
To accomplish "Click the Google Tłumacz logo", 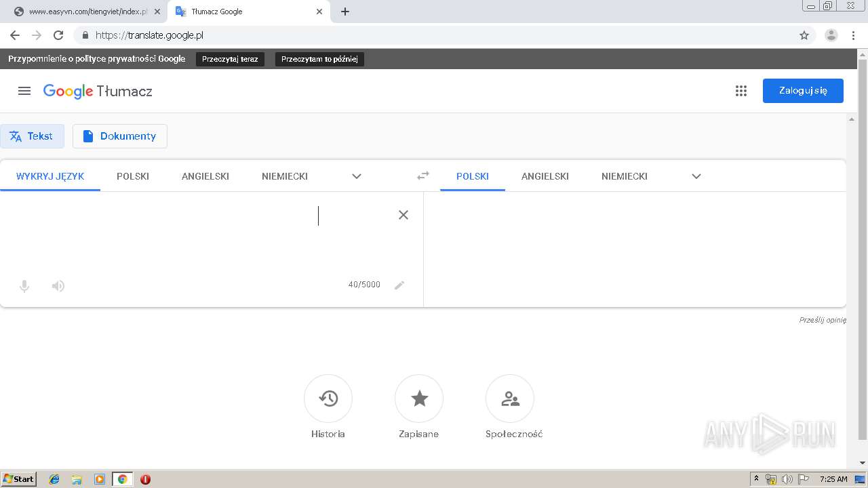I will (x=98, y=91).
